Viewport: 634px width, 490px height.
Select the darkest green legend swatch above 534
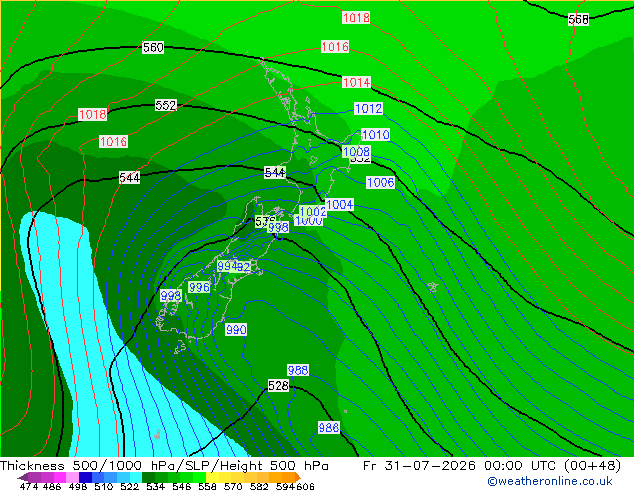[148, 477]
